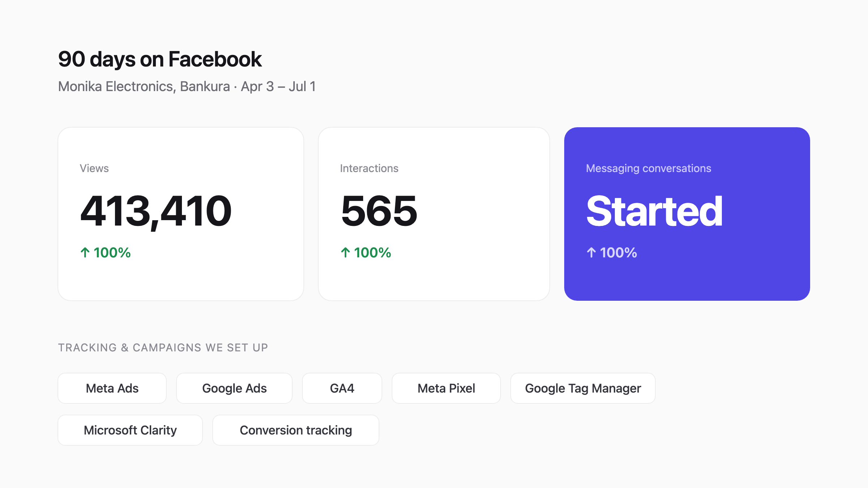Click the Google Tag Manager chip
This screenshot has height=488, width=868.
click(583, 388)
